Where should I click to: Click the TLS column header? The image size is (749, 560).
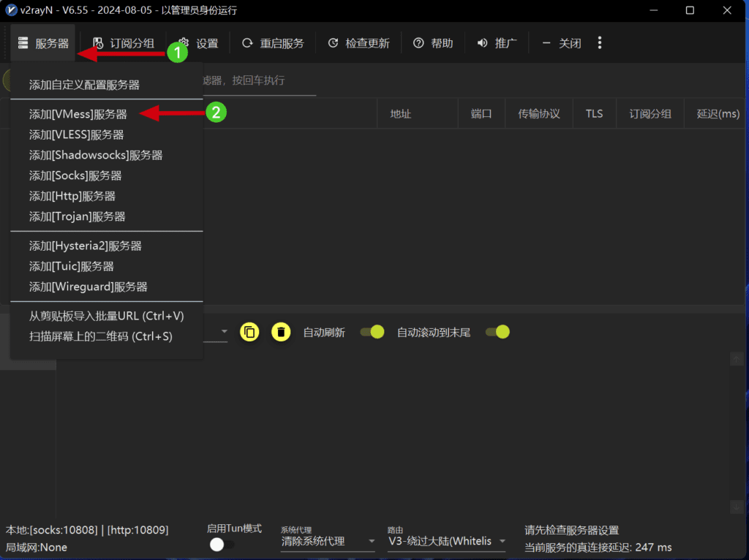594,113
